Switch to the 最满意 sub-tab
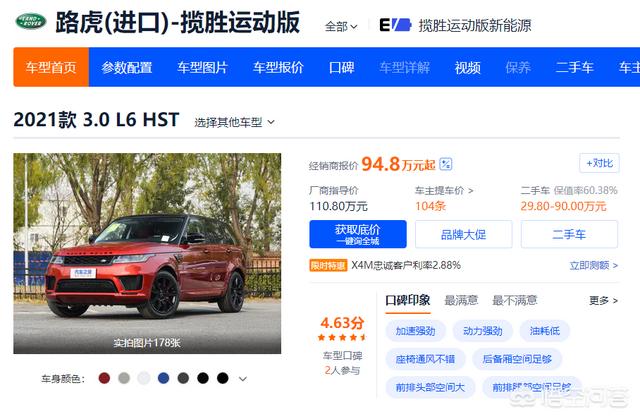This screenshot has width=640, height=419. coord(461,301)
